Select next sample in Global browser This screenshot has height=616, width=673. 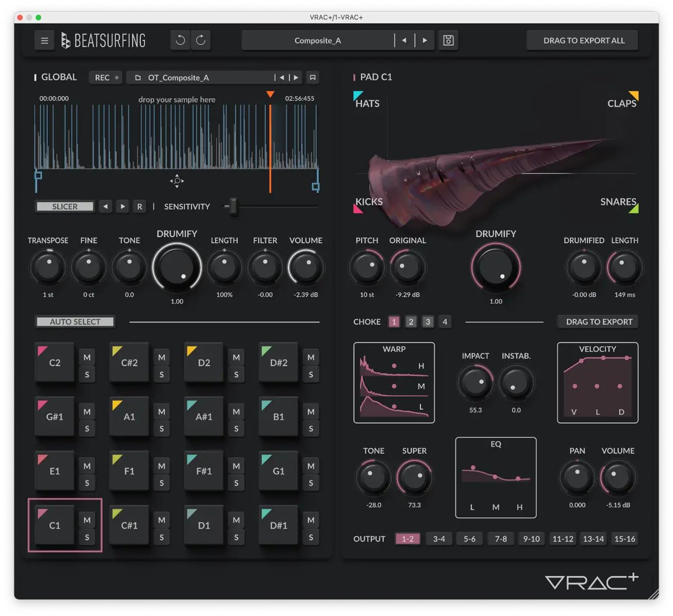point(296,77)
